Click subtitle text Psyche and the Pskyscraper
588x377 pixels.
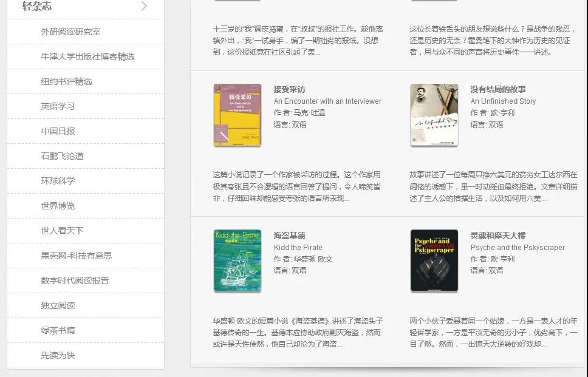518,247
